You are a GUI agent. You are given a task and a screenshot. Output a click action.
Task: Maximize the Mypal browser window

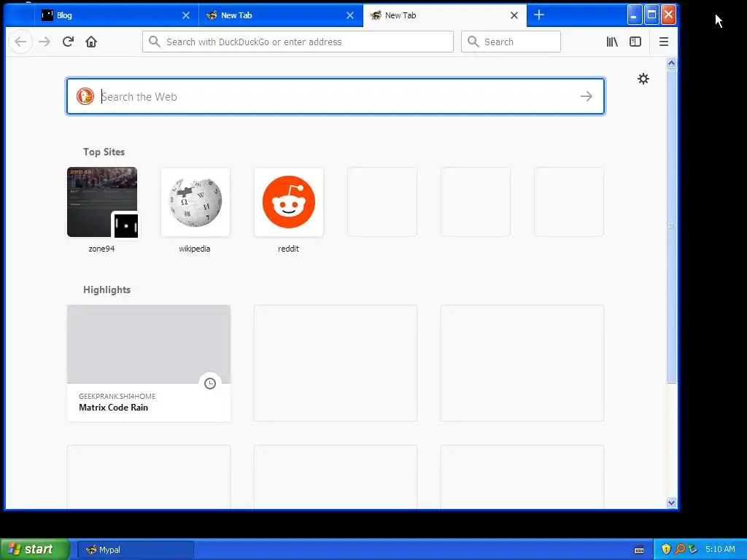coord(651,15)
